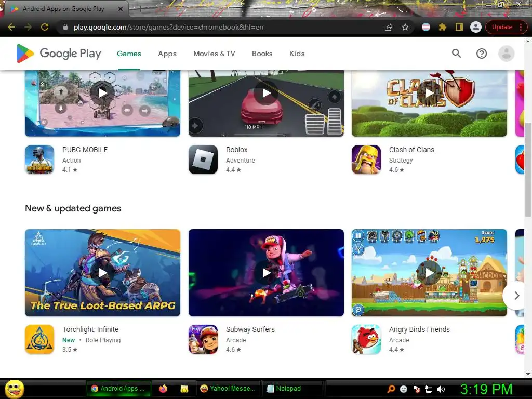Switch to the Games tab
Viewport: 532px width, 399px height.
click(129, 54)
